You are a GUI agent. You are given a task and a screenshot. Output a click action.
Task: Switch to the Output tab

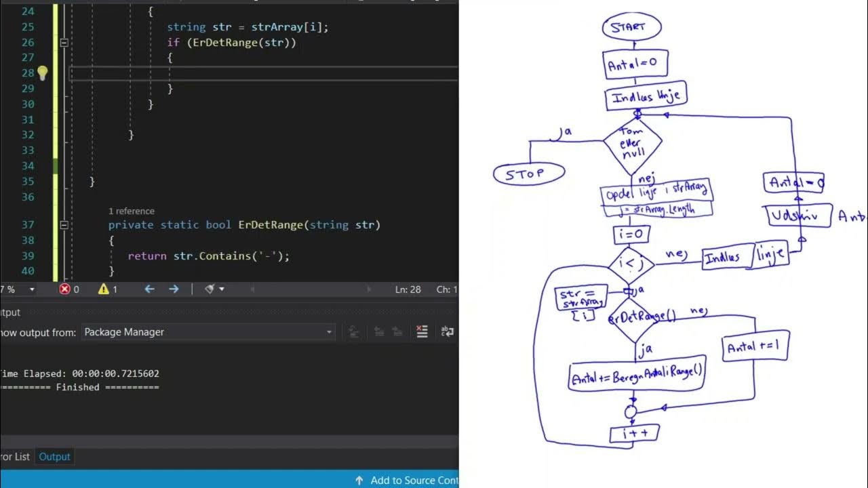[54, 457]
